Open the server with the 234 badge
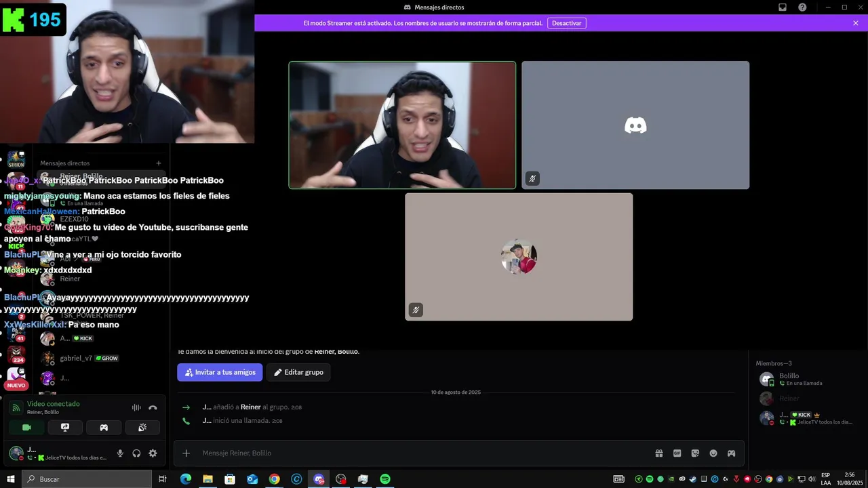868x488 pixels. pyautogui.click(x=16, y=354)
